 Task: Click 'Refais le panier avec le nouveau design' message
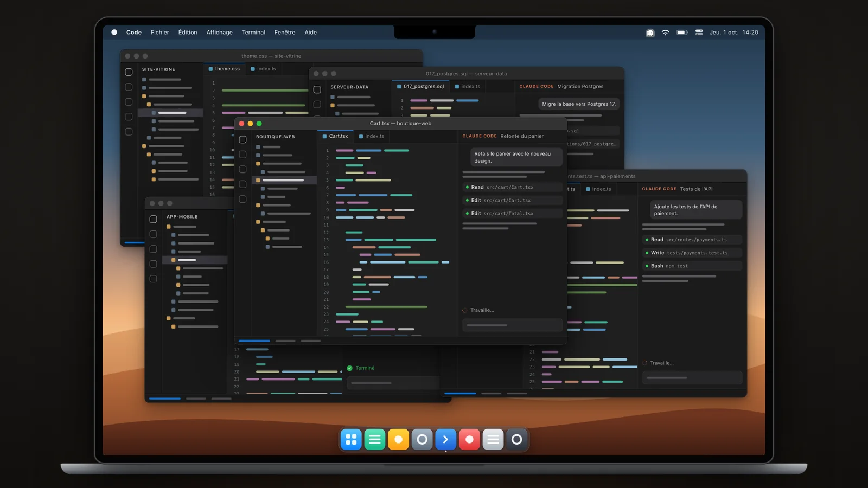click(x=516, y=157)
